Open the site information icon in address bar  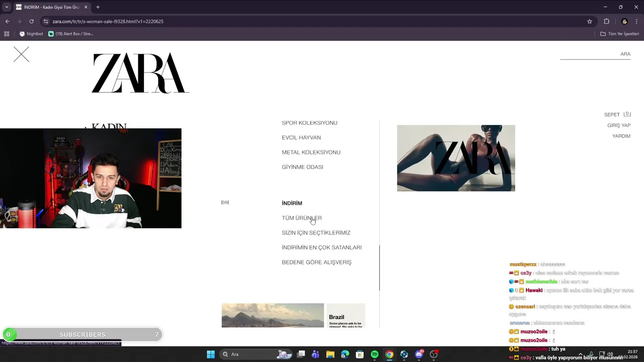(x=46, y=22)
